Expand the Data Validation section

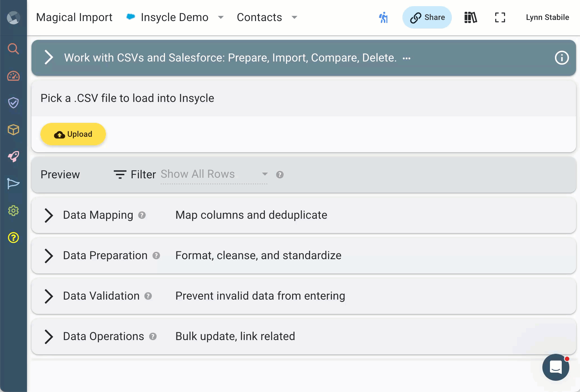pyautogui.click(x=49, y=296)
